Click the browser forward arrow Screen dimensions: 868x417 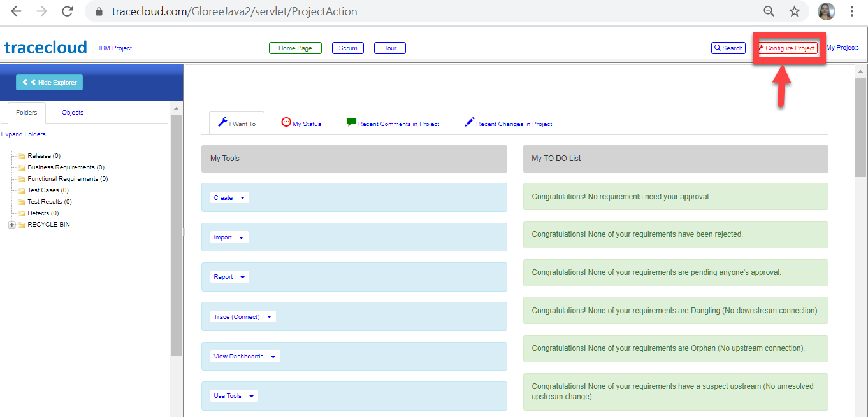pyautogui.click(x=41, y=11)
